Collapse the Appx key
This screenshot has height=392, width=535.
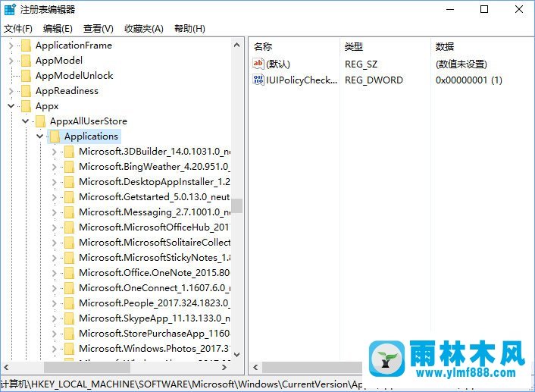point(11,106)
